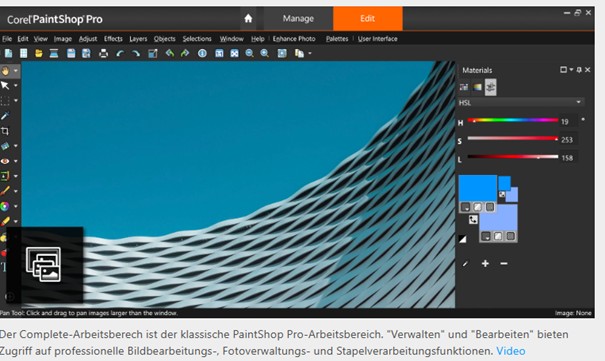Expand the Pan tool flyout arrow
The height and width of the screenshot is (361, 605).
pos(15,71)
